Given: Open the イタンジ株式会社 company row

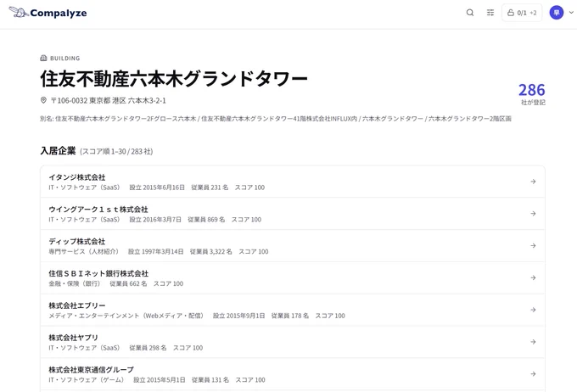Looking at the screenshot, I should [293, 182].
